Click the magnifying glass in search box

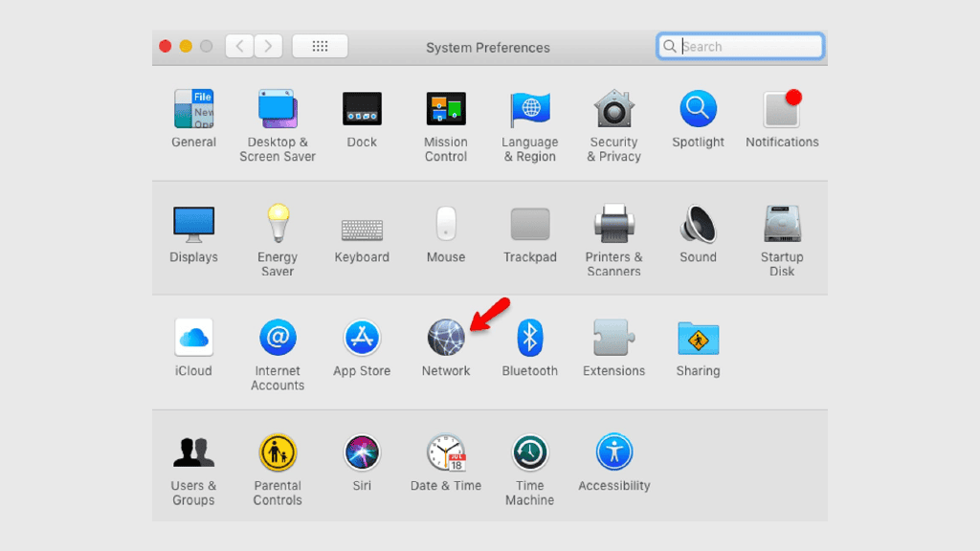click(x=669, y=46)
